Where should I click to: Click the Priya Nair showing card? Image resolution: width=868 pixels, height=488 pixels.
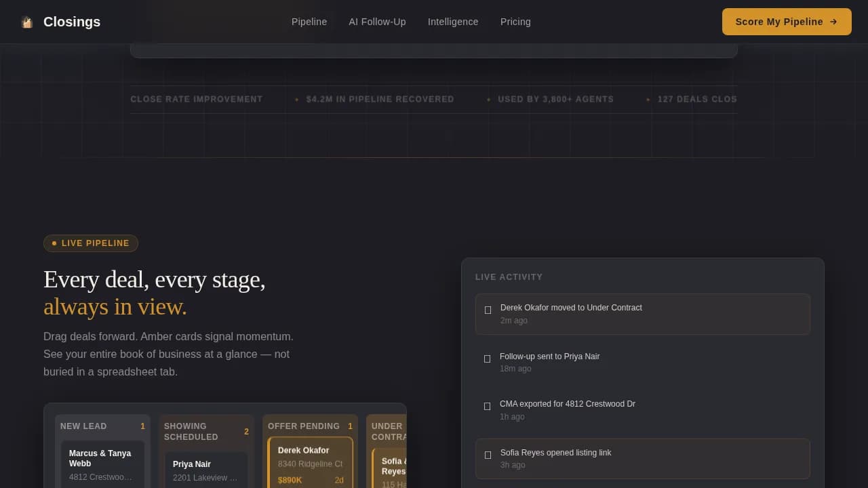205,470
